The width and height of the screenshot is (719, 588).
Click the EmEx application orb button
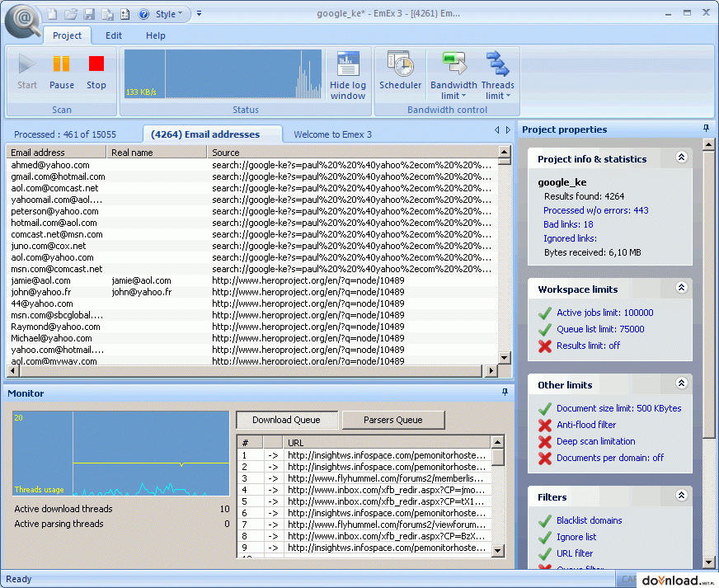pos(23,21)
